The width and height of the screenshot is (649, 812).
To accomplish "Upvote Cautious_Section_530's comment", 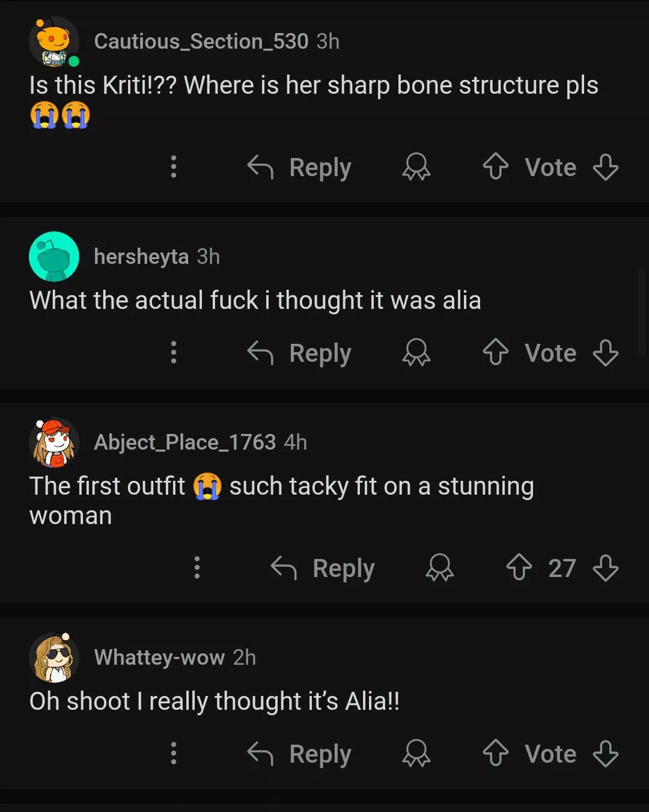I will tap(495, 166).
